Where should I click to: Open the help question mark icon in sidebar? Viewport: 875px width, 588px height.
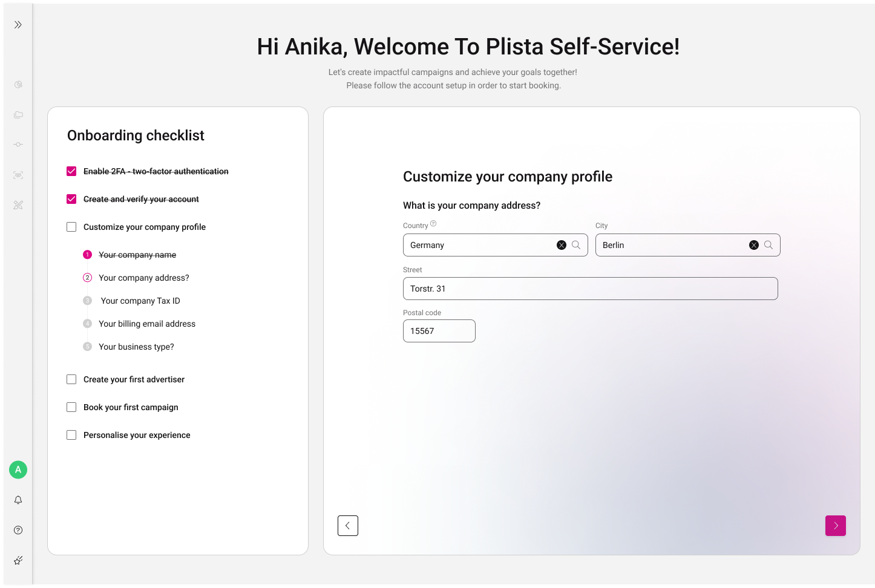point(18,530)
